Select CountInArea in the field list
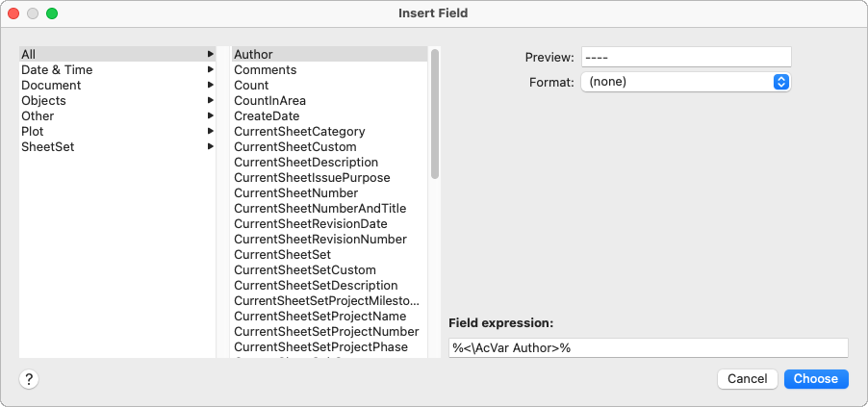Image resolution: width=868 pixels, height=407 pixels. point(269,100)
